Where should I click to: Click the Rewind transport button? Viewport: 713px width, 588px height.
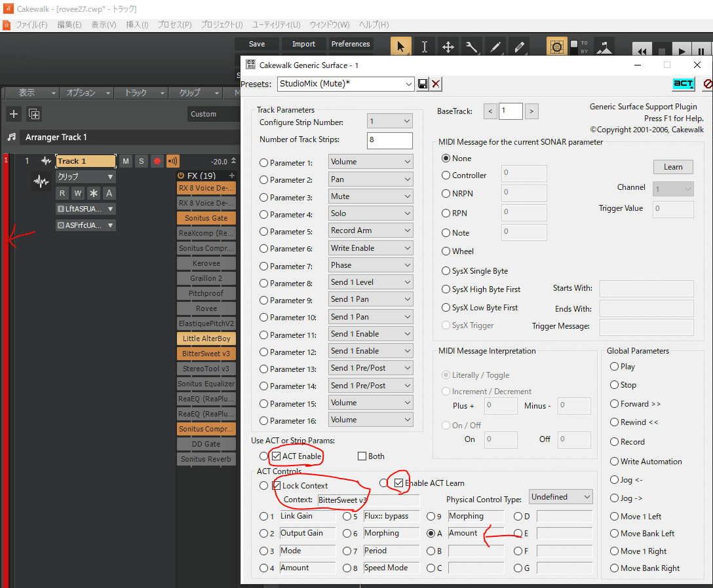[642, 50]
